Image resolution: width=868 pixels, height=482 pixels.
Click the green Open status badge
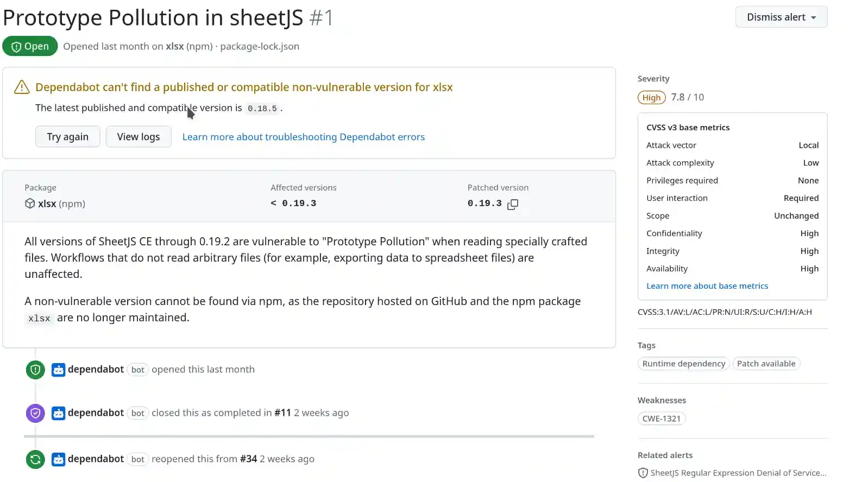click(x=30, y=46)
